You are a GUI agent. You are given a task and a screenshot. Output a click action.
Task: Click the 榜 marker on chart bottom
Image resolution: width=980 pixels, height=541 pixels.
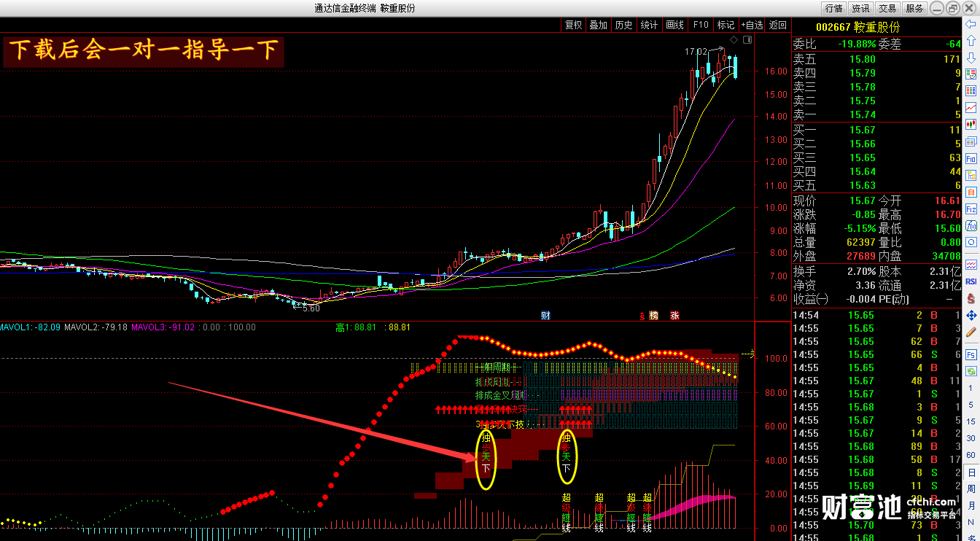tap(653, 315)
